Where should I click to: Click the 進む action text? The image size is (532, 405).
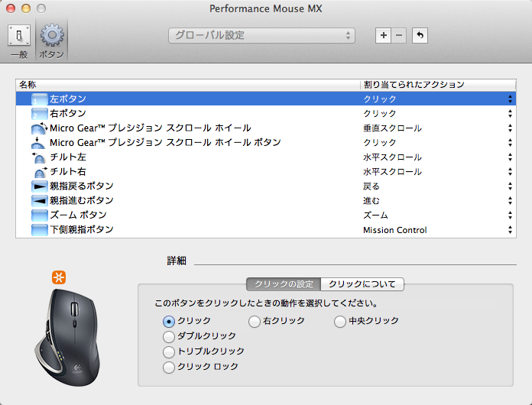pyautogui.click(x=371, y=201)
